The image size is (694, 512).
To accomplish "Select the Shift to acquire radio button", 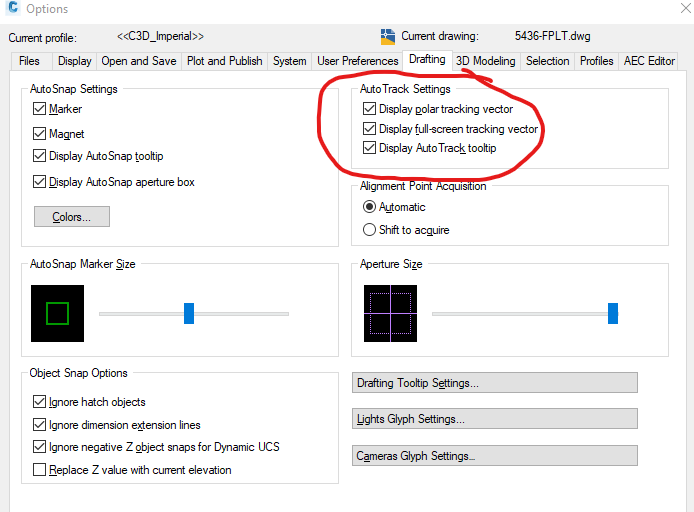I will pos(369,230).
